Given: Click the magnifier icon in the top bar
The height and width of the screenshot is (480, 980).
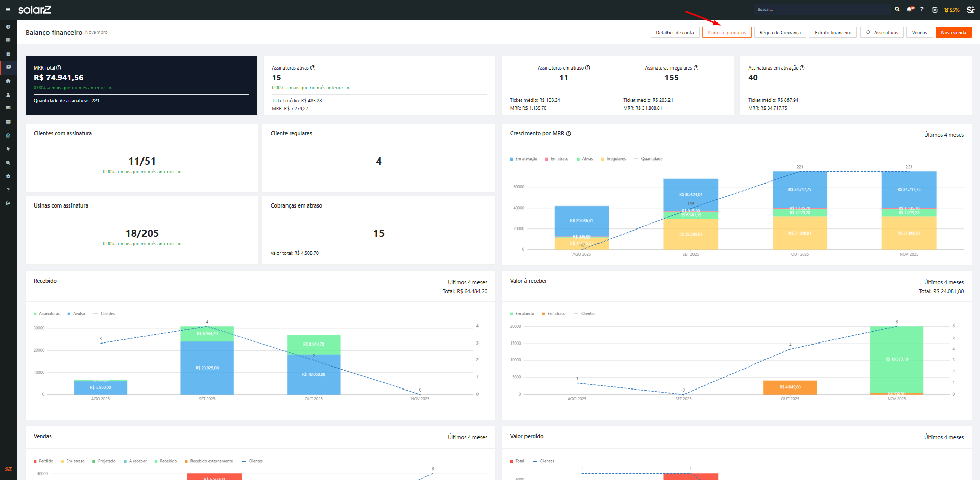Looking at the screenshot, I should pos(897,9).
